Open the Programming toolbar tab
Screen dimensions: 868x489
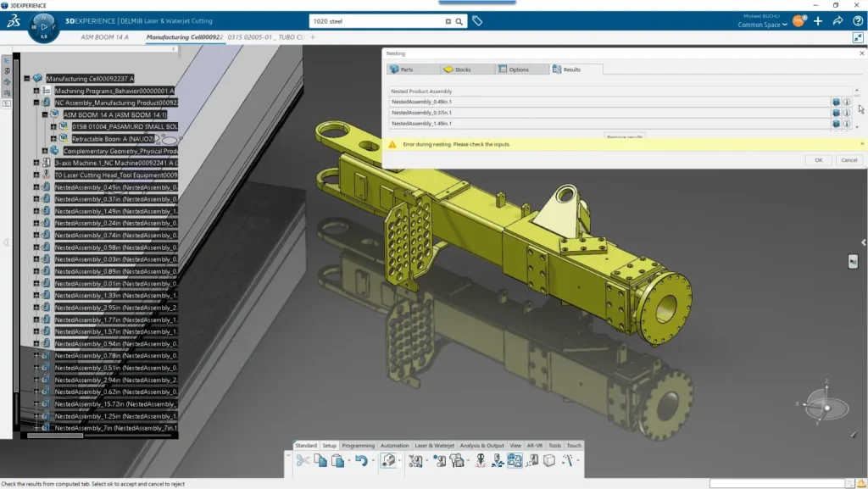[359, 445]
